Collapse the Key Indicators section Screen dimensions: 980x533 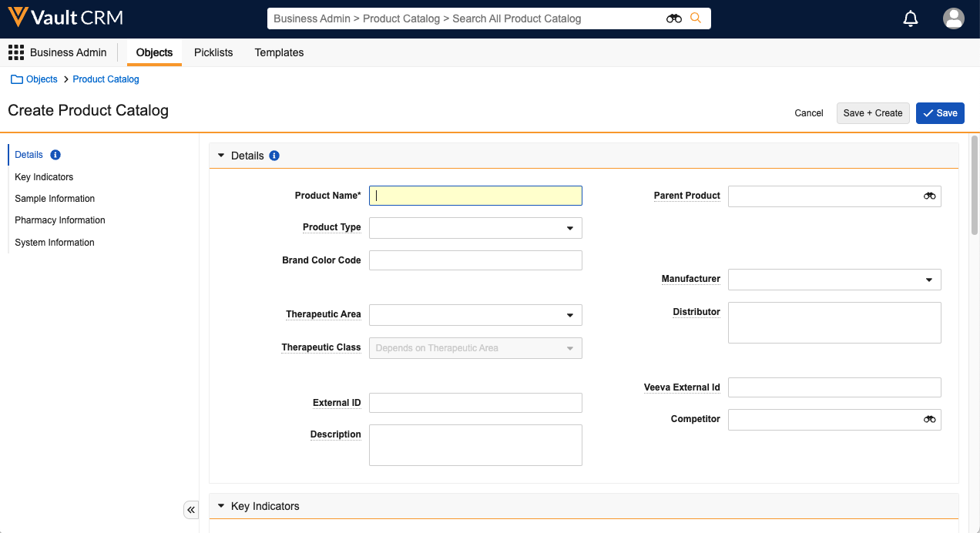221,506
